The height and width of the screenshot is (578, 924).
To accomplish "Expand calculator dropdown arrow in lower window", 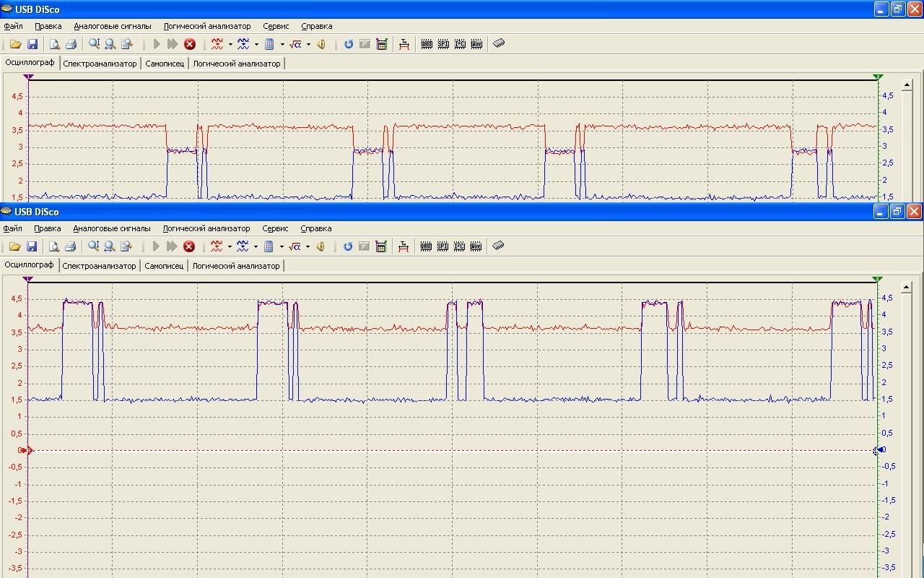I will click(x=282, y=246).
